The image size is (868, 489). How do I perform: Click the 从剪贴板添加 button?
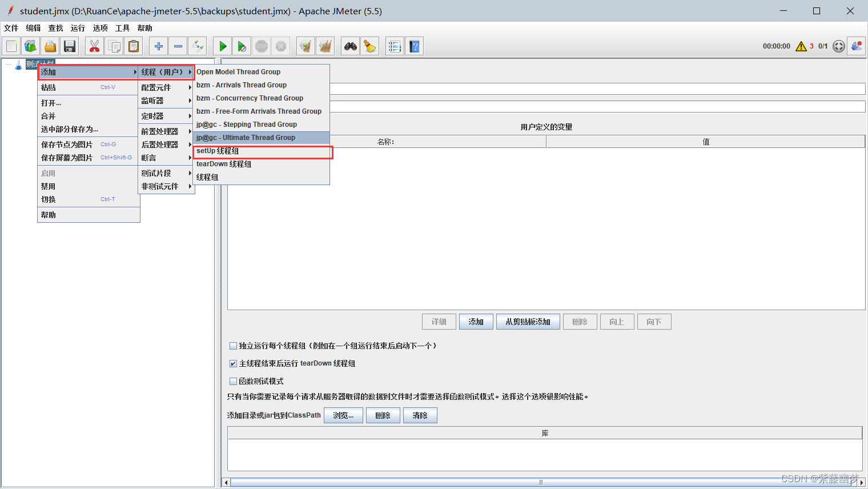pos(528,322)
